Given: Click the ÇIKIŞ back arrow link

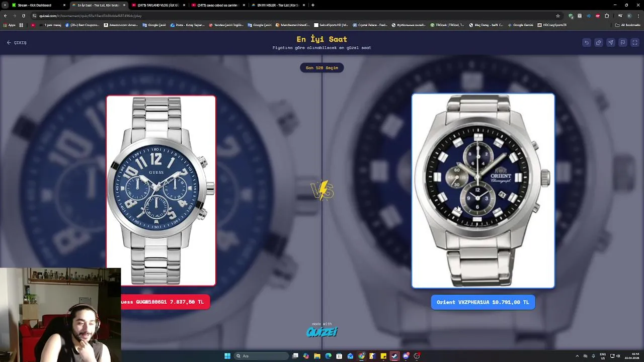Looking at the screenshot, I should (17, 43).
